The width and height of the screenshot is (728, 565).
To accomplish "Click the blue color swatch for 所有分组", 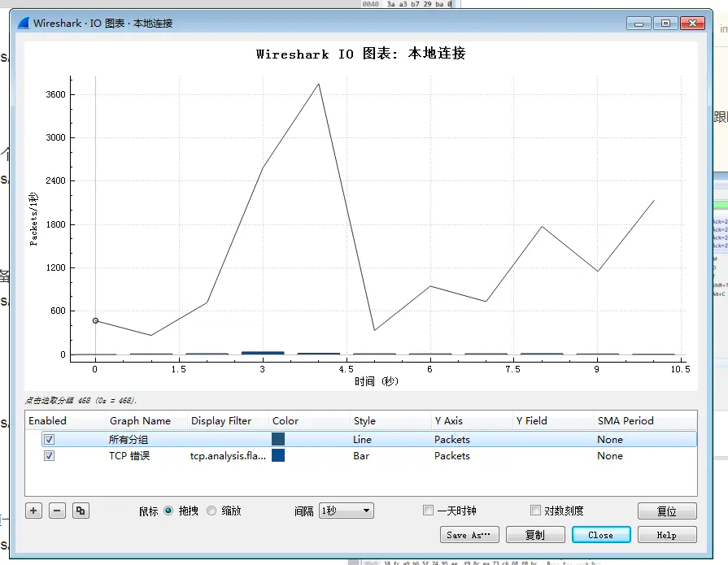I will pos(278,439).
